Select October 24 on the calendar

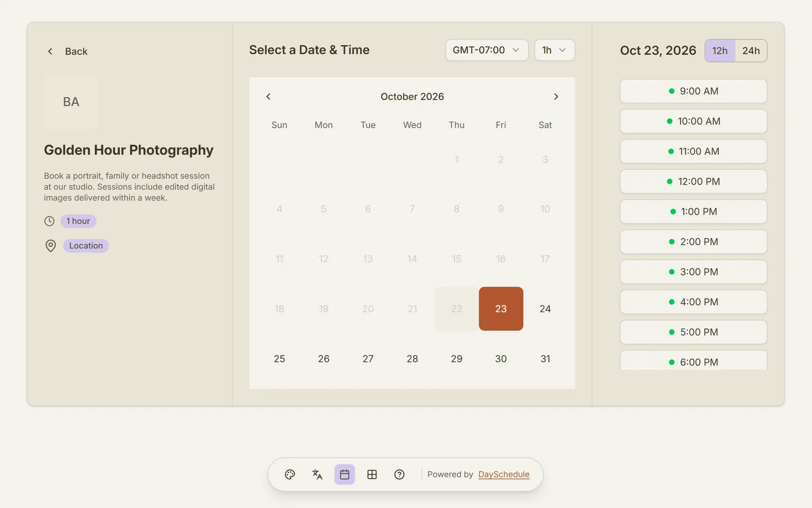point(545,309)
